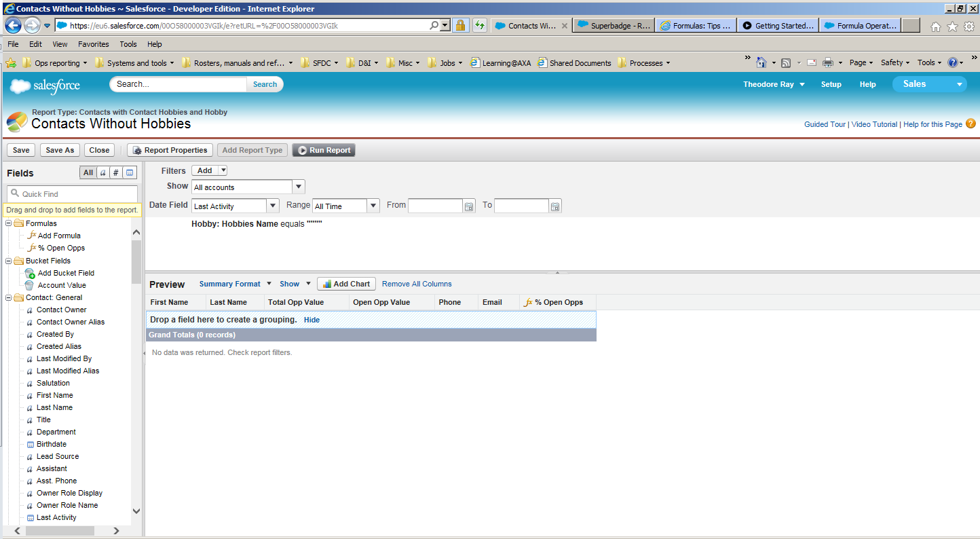Collapse the Contact: General folder

point(9,297)
